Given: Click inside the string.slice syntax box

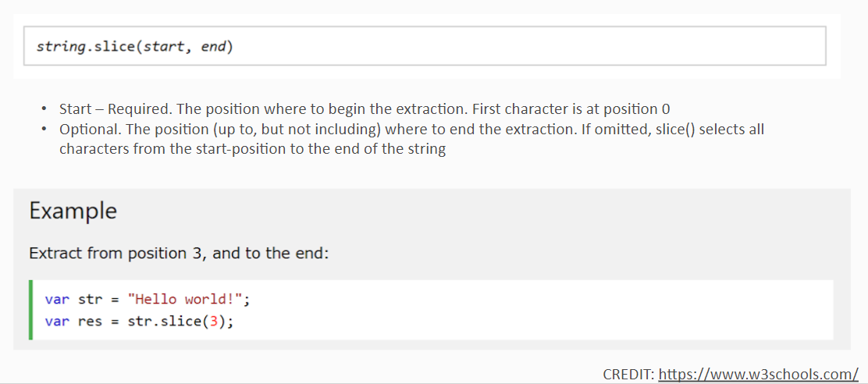Looking at the screenshot, I should pos(425,46).
